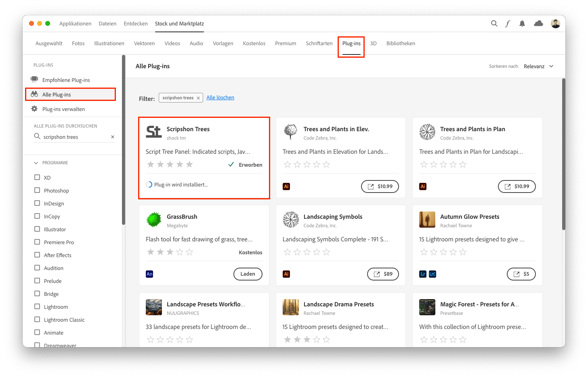Buy Landscaping Symbols for $89
Viewport: 588px width, 377px height.
click(x=383, y=274)
